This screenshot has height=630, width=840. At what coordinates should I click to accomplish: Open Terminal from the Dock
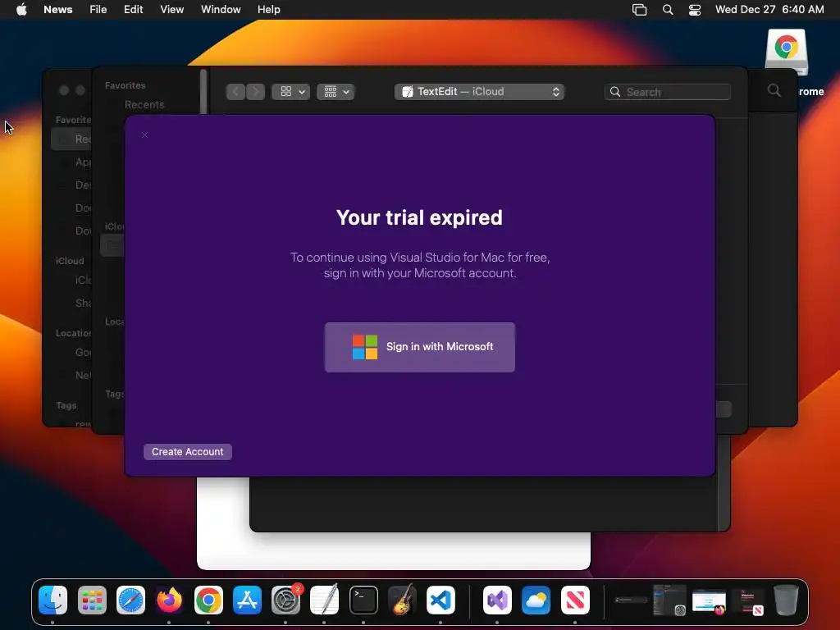(x=363, y=600)
